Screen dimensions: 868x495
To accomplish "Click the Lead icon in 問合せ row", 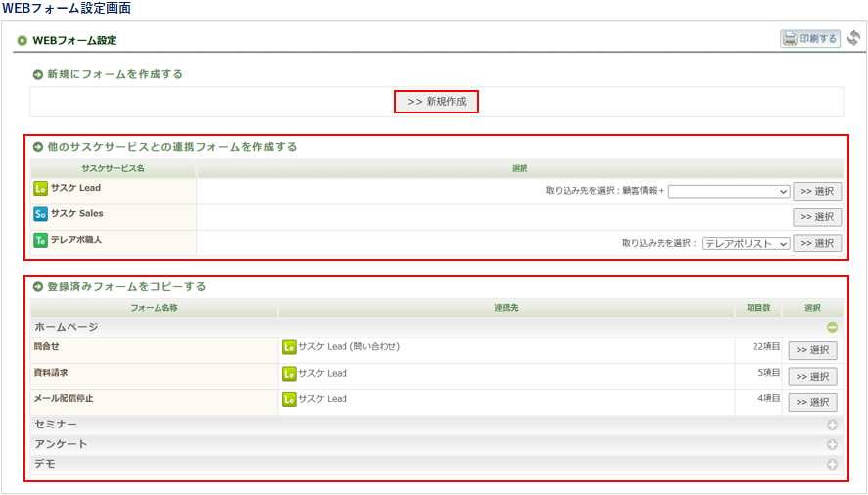I will point(289,347).
